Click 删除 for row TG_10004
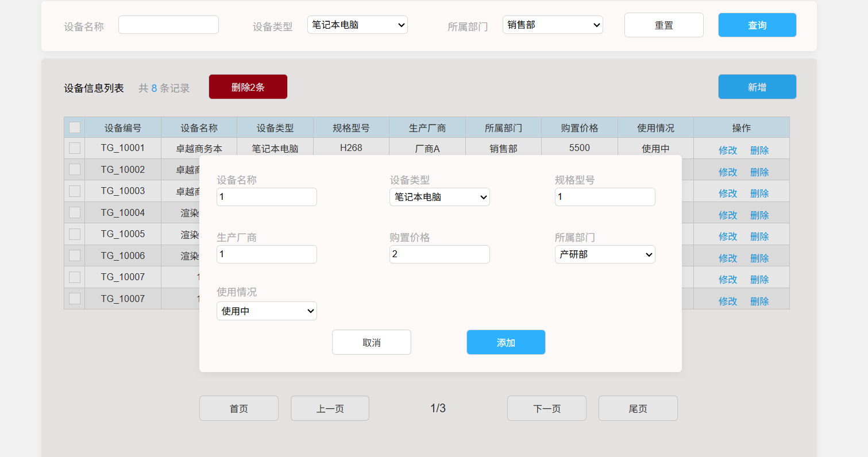868x457 pixels. click(759, 215)
